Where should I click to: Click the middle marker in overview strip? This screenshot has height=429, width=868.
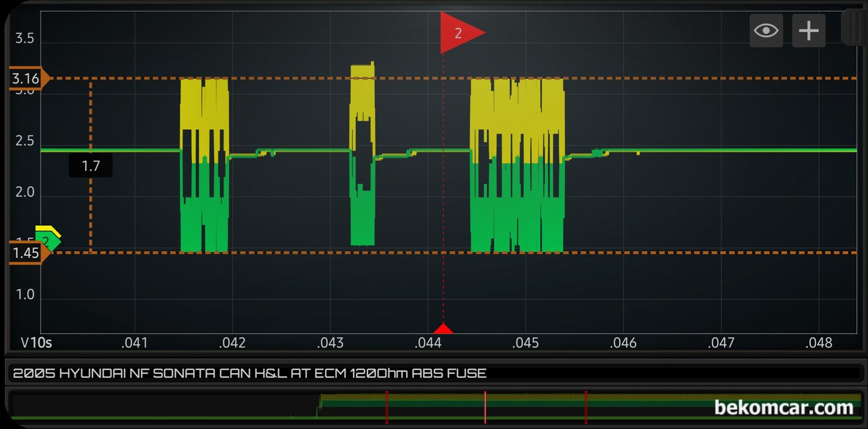[x=485, y=407]
